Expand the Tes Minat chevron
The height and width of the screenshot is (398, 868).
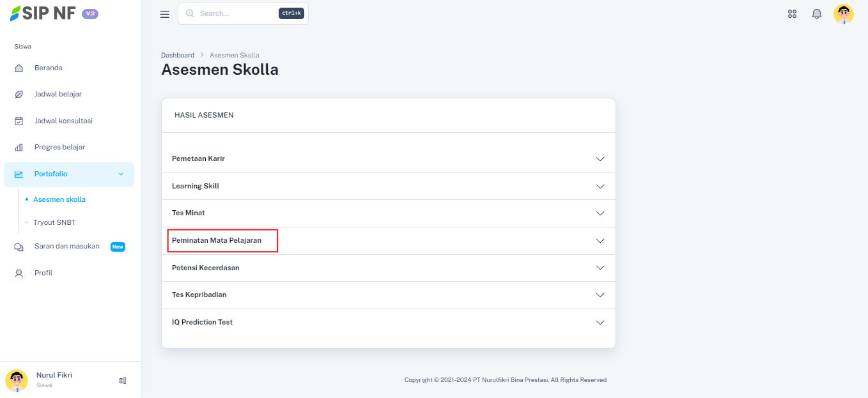[600, 213]
